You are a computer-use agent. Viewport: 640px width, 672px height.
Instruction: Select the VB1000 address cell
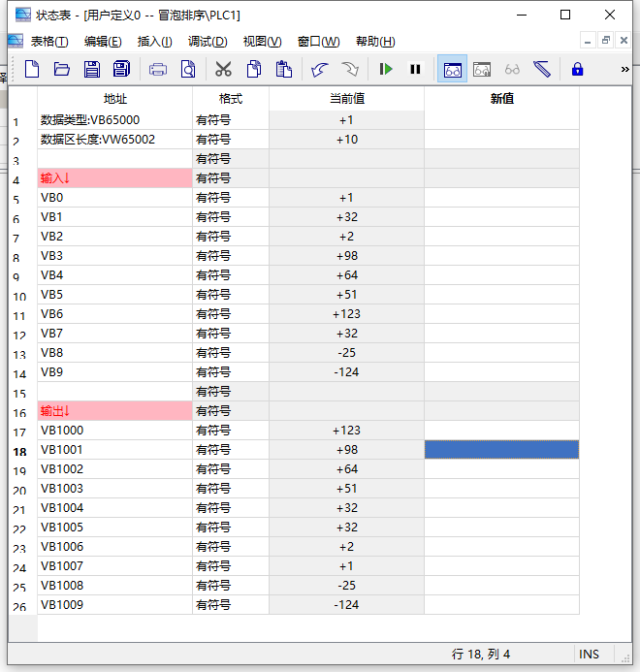(x=114, y=431)
